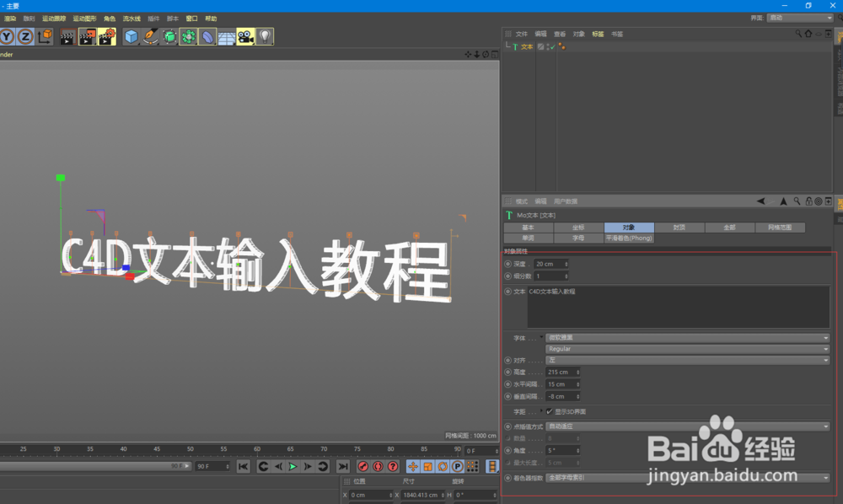Open the Regular font style dropdown
Image resolution: width=843 pixels, height=504 pixels.
[685, 349]
